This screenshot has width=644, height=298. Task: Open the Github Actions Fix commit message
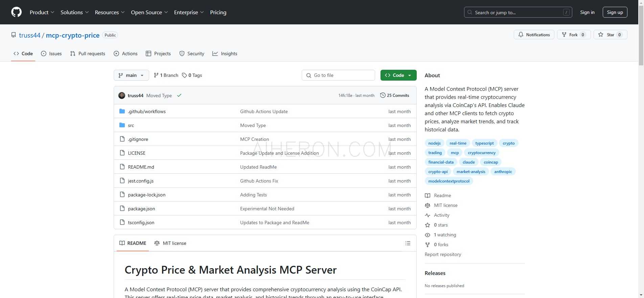(x=259, y=181)
